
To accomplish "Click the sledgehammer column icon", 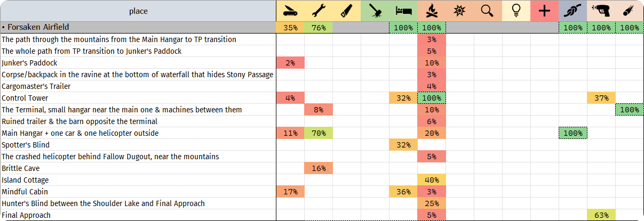I will 375,11.
